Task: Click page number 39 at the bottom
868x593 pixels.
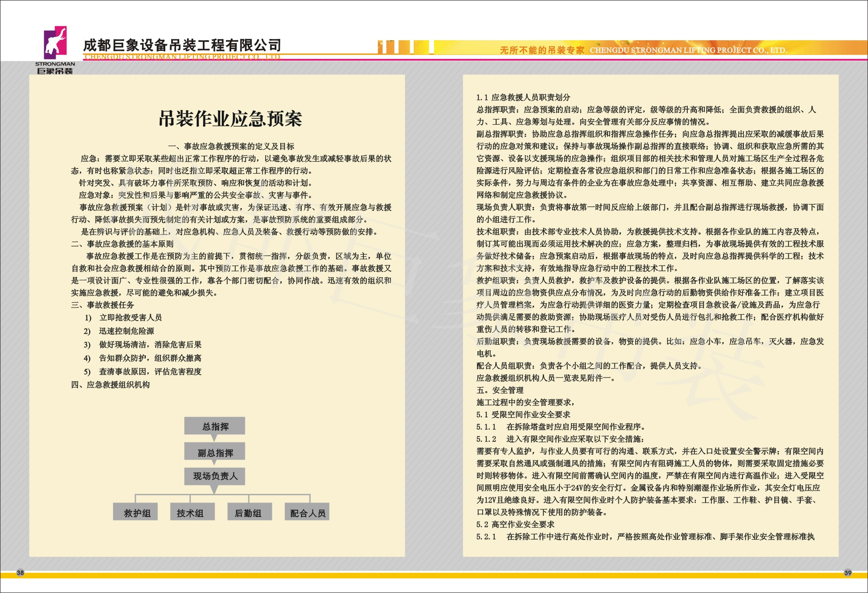Action: tap(848, 573)
